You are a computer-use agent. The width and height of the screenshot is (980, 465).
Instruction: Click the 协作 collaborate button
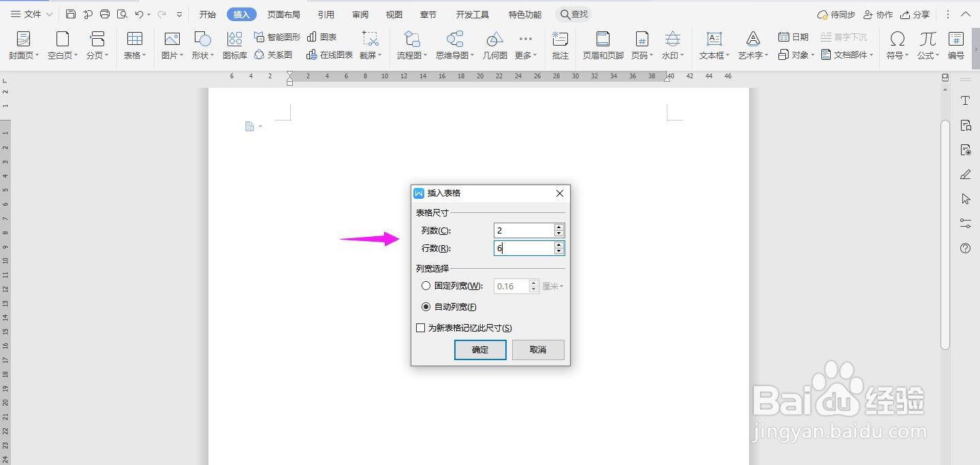tap(878, 14)
